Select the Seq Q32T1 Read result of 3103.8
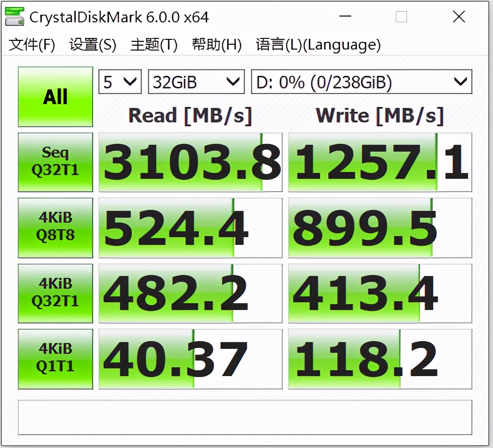 point(190,162)
